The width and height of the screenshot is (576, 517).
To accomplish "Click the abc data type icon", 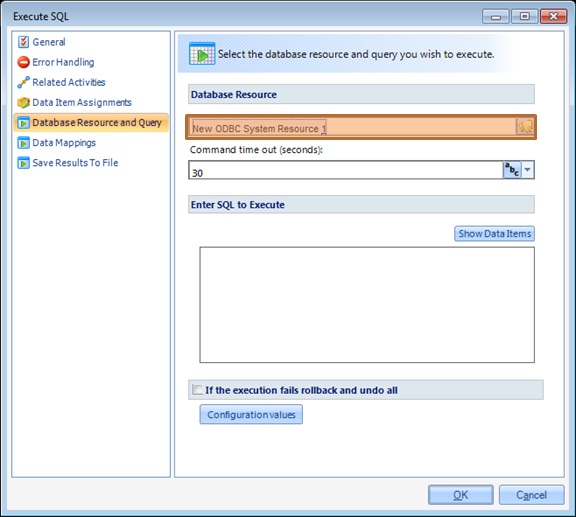I will pos(512,170).
